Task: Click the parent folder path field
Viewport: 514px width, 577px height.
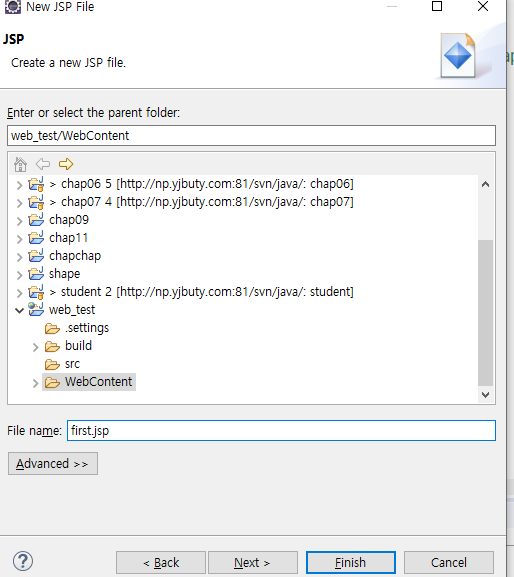Action: pyautogui.click(x=251, y=135)
